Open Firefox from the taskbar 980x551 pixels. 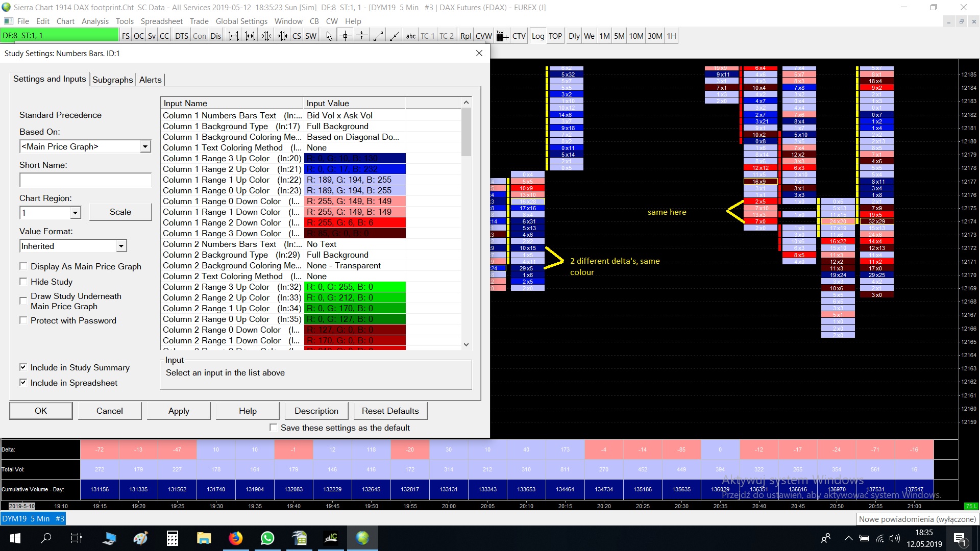pyautogui.click(x=235, y=538)
